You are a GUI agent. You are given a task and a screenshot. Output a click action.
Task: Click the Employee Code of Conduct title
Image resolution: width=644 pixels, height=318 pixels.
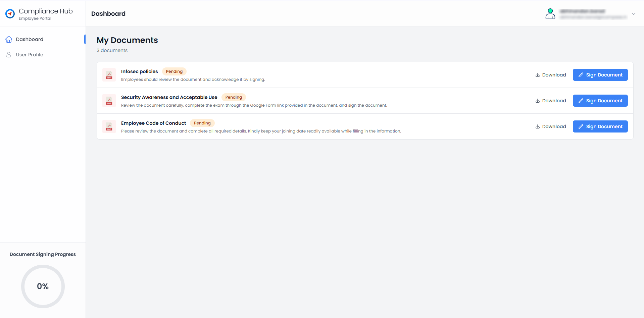click(153, 123)
